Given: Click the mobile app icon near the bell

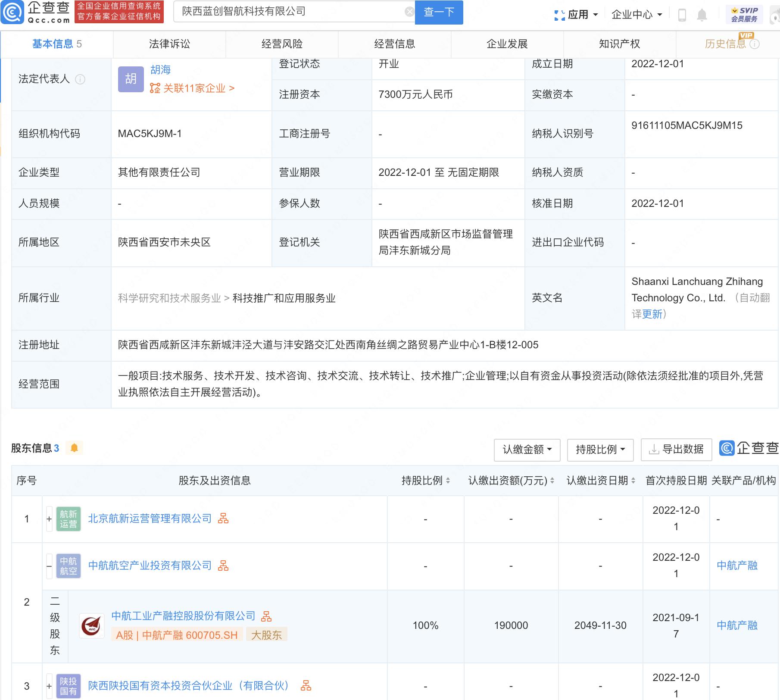Looking at the screenshot, I should pyautogui.click(x=682, y=14).
